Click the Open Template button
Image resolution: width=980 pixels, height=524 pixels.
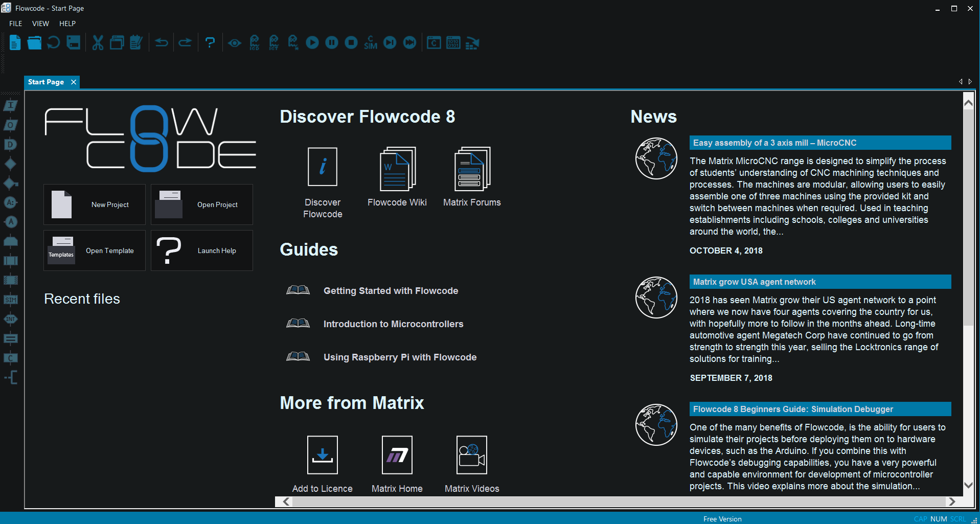pos(95,250)
